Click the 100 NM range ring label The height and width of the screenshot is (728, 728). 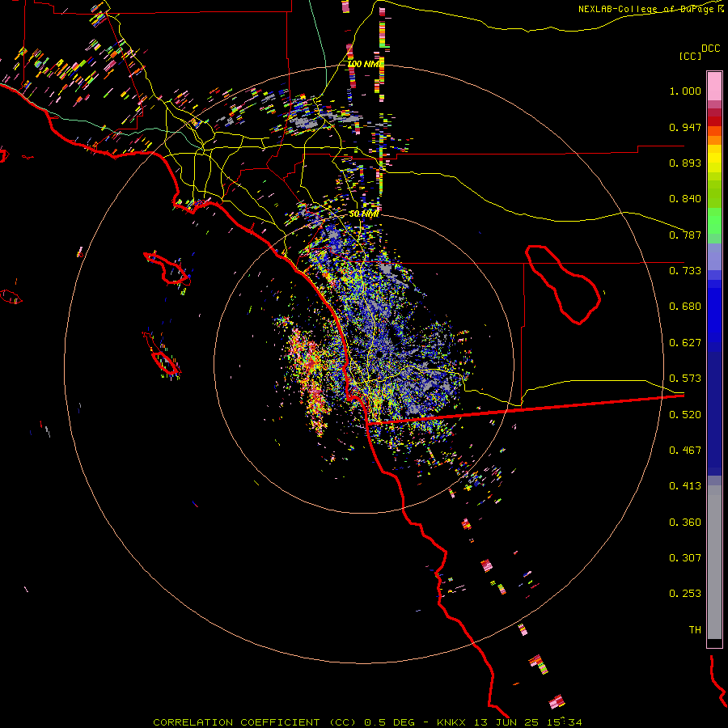[x=365, y=64]
